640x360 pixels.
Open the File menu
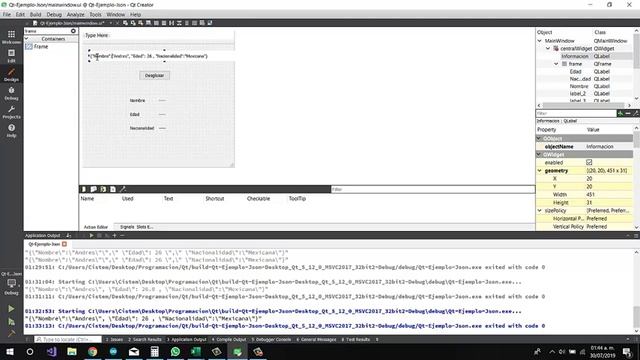[x=7, y=14]
